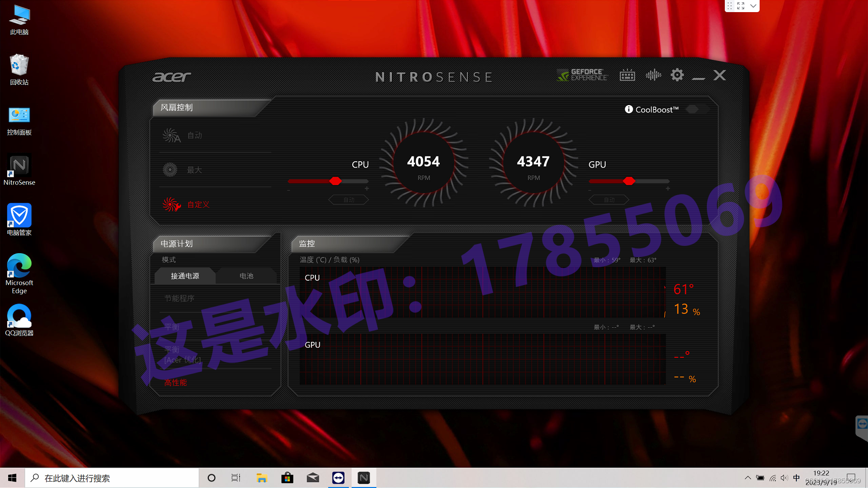Open TeamViewer from taskbar
Screen dimensions: 868x488
tap(338, 478)
